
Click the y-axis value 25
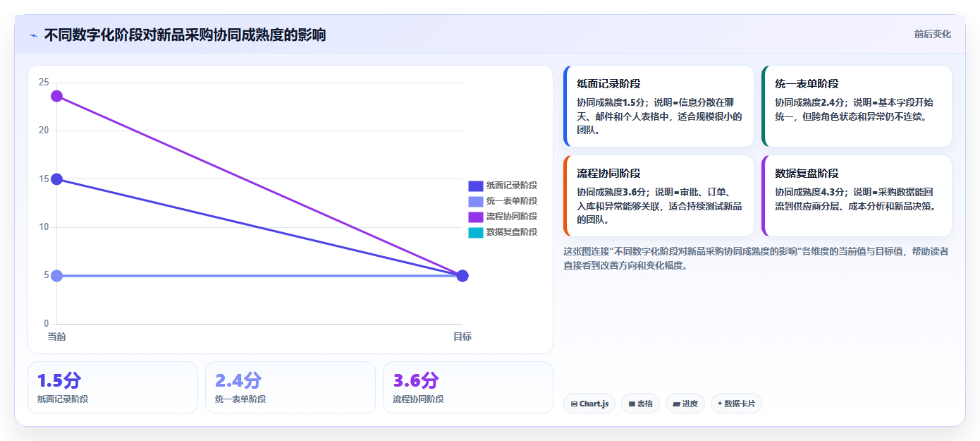click(44, 83)
